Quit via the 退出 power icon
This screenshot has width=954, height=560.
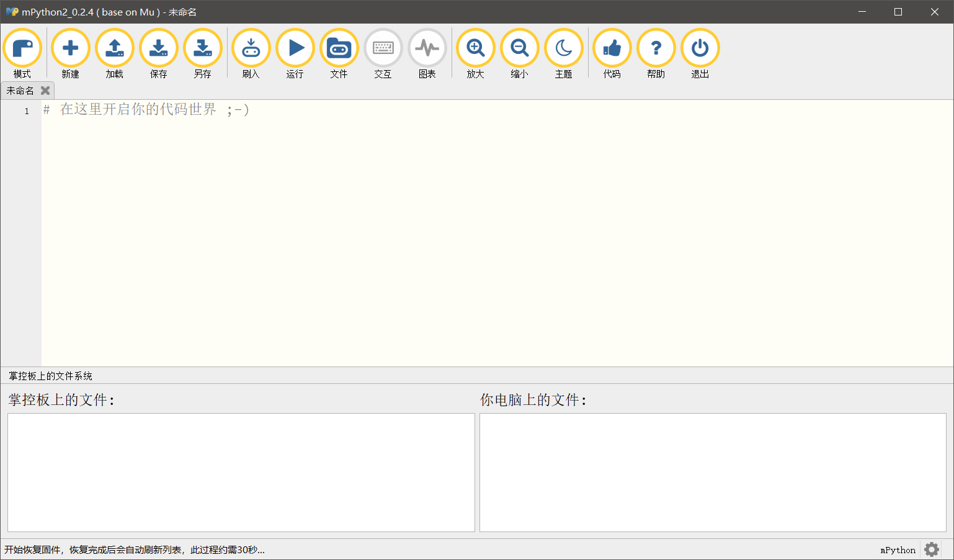click(x=700, y=54)
